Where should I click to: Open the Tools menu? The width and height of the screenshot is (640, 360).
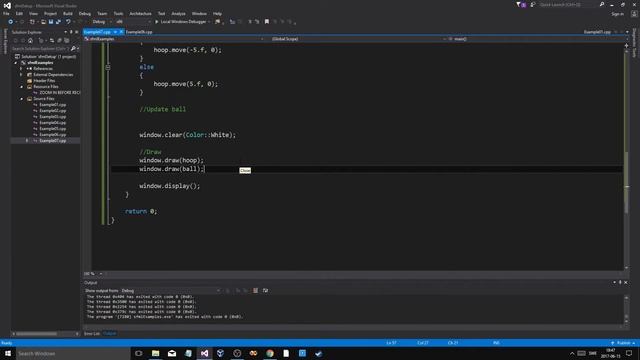click(118, 13)
